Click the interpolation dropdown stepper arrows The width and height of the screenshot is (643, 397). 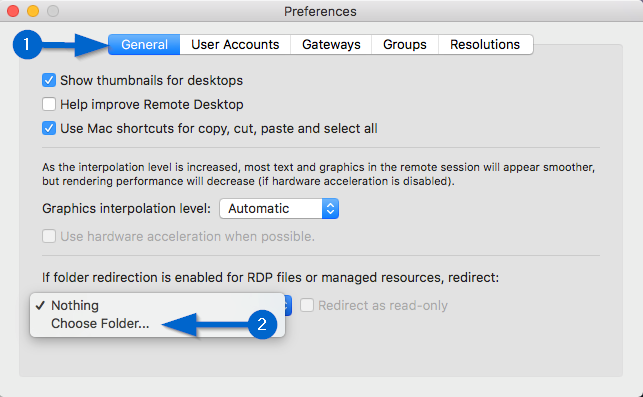(x=330, y=208)
